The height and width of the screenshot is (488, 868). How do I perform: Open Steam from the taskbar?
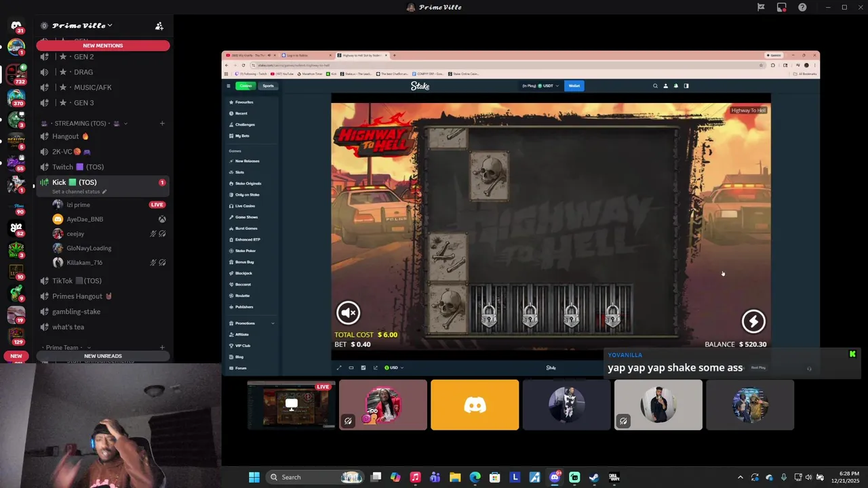(x=594, y=477)
